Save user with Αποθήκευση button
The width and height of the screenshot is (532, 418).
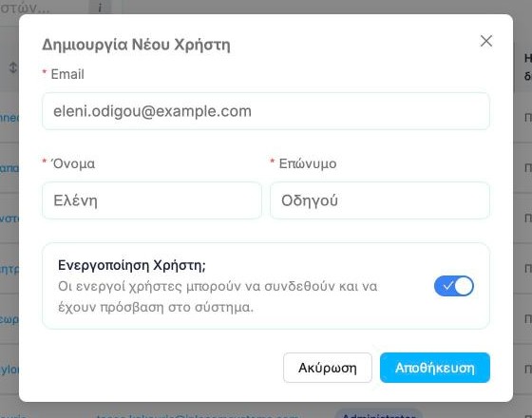click(435, 368)
